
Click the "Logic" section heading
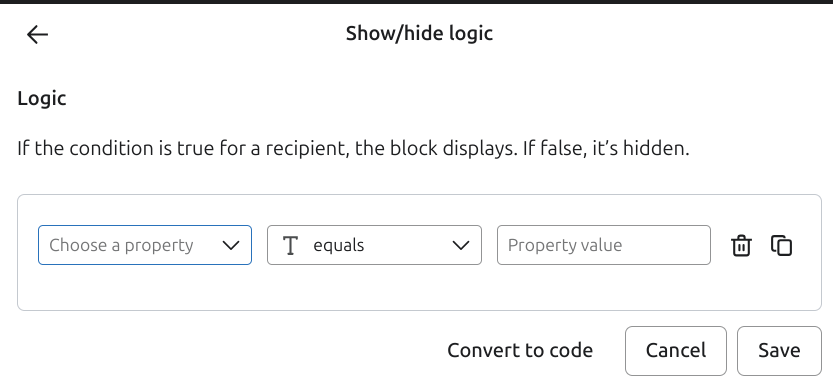(42, 98)
